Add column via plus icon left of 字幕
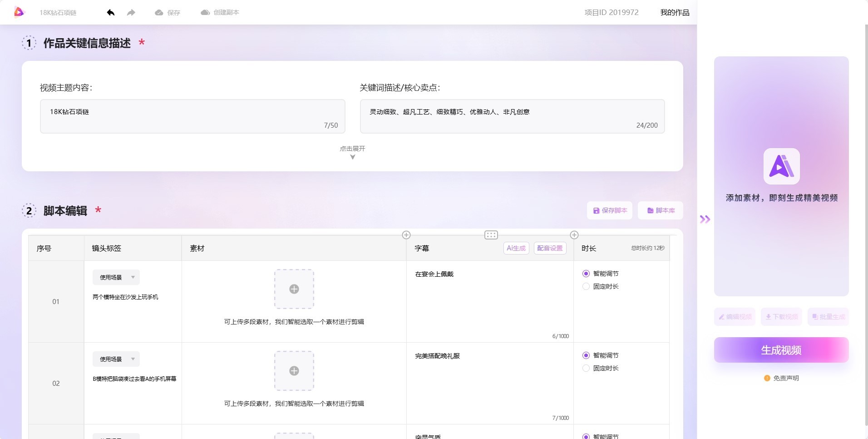The image size is (868, 439). [x=406, y=235]
